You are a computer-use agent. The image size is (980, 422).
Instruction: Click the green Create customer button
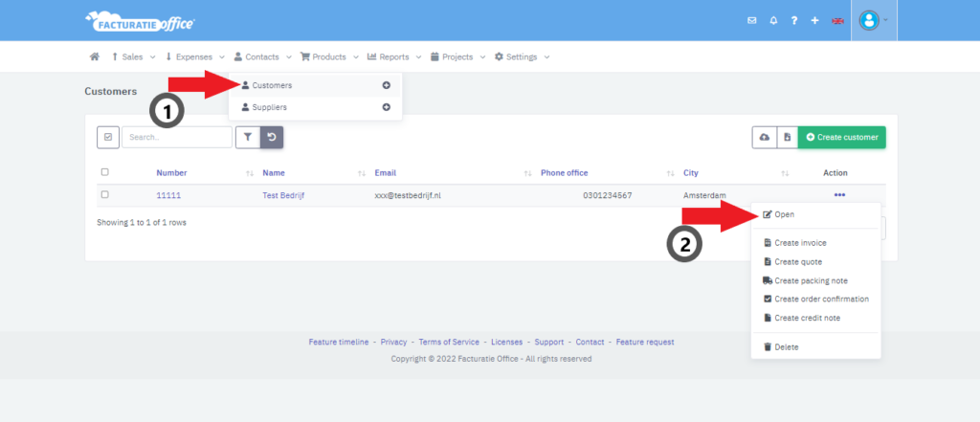842,137
